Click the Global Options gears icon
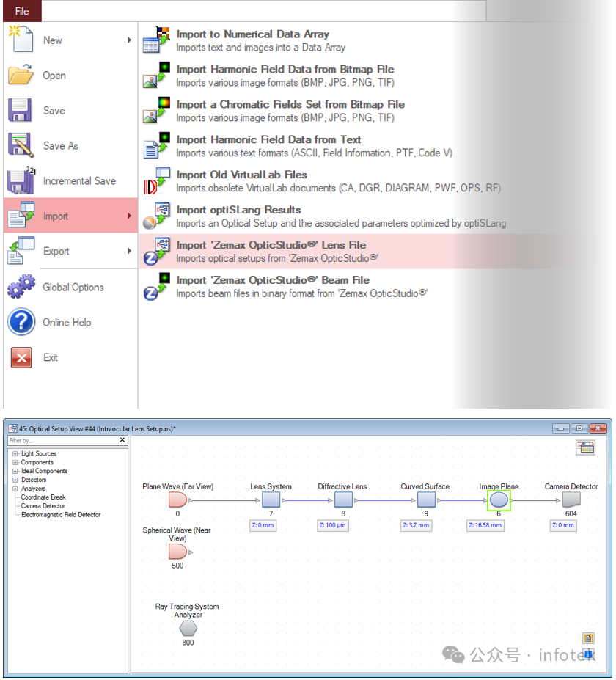The width and height of the screenshot is (616, 680). click(x=21, y=286)
